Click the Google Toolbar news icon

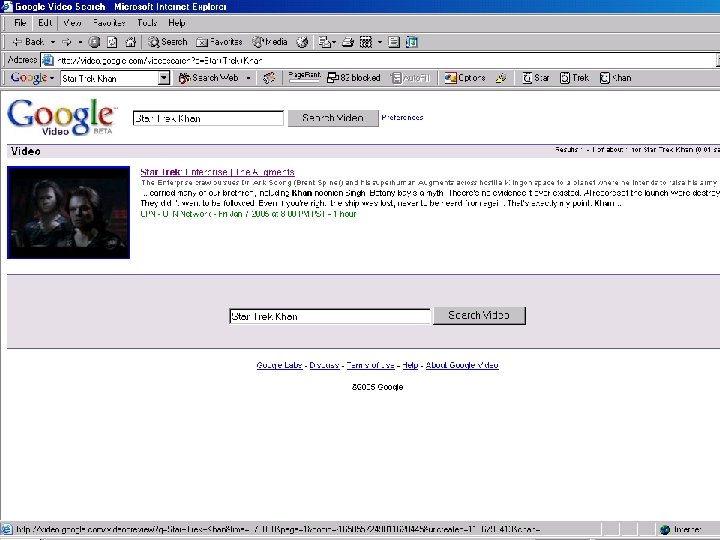pos(269,78)
